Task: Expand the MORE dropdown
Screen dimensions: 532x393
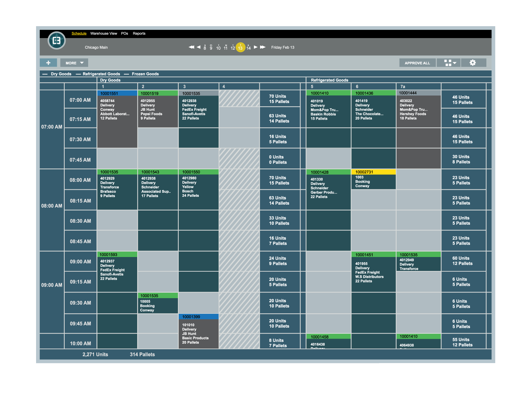Action: click(74, 63)
